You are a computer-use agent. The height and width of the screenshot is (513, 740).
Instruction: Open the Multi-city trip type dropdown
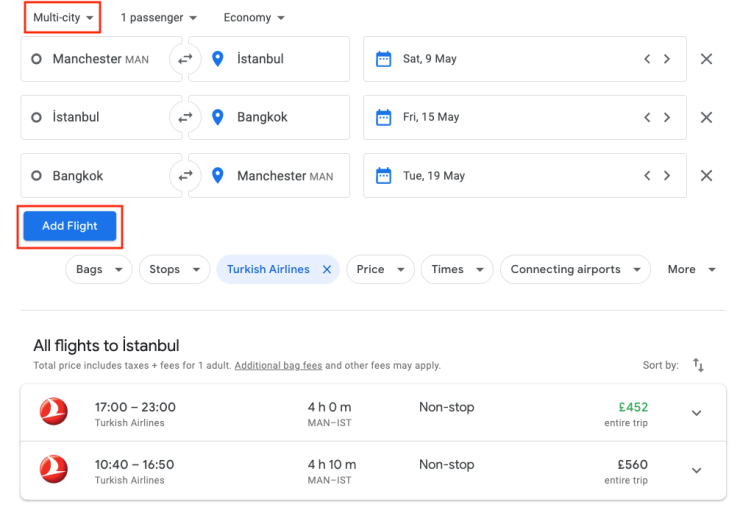click(63, 18)
